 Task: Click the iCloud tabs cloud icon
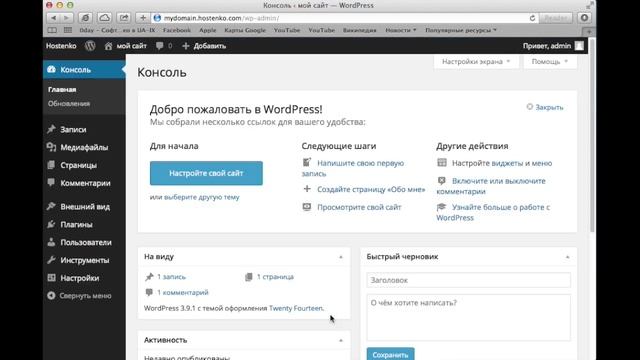[104, 18]
